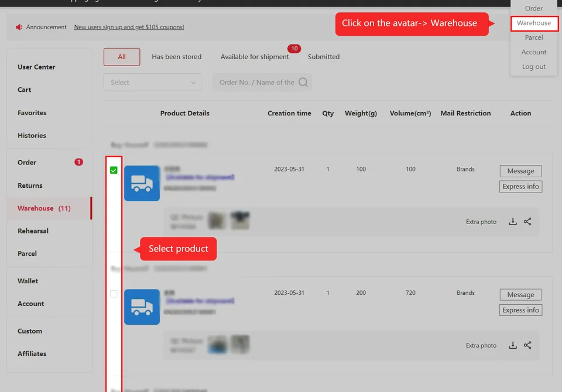The height and width of the screenshot is (392, 562).
Task: Choose Account in avatar dropdown menu
Action: 534,52
